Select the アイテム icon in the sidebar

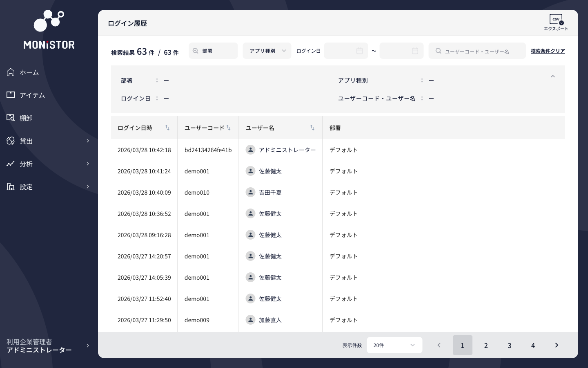10,95
